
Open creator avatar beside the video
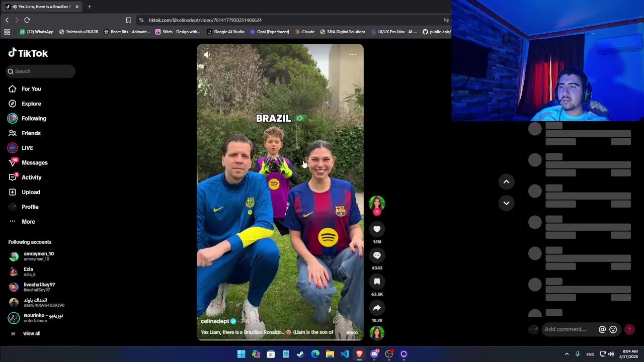click(x=377, y=203)
